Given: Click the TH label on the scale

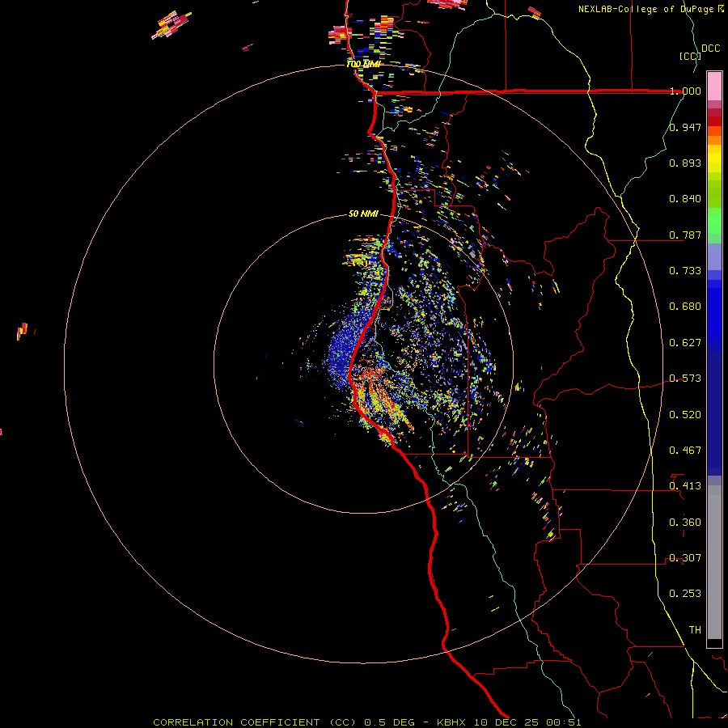Looking at the screenshot, I should (x=695, y=630).
